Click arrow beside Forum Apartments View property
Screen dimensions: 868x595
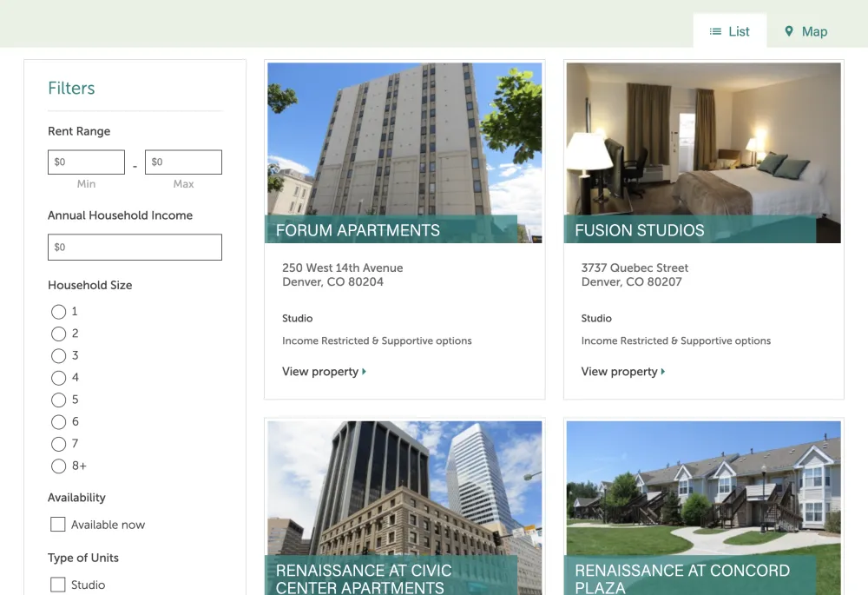click(365, 372)
